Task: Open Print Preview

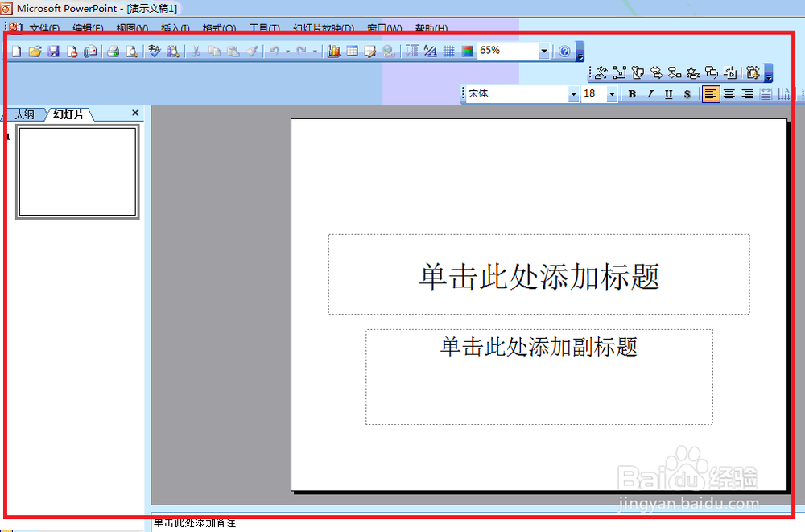Action: pos(134,51)
